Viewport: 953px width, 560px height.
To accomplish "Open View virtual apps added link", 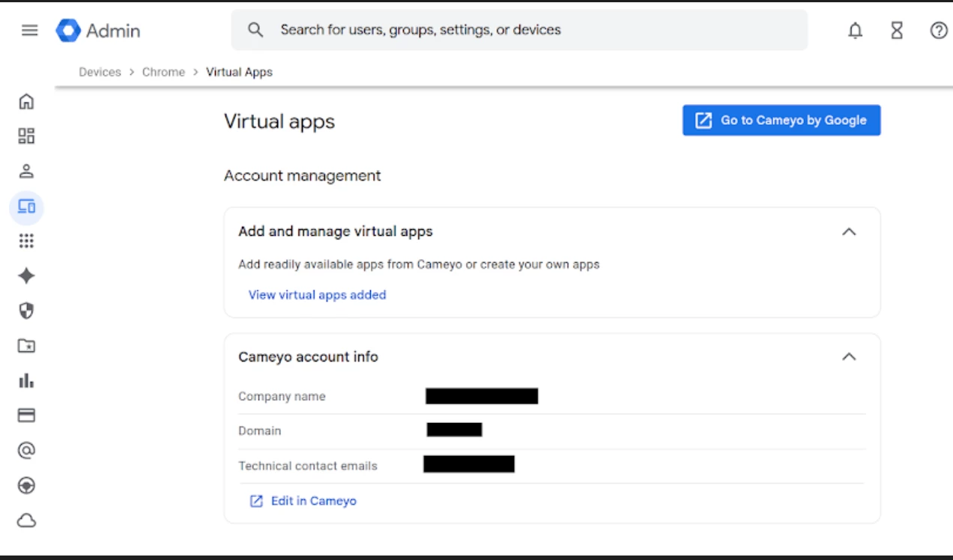I will click(x=317, y=295).
